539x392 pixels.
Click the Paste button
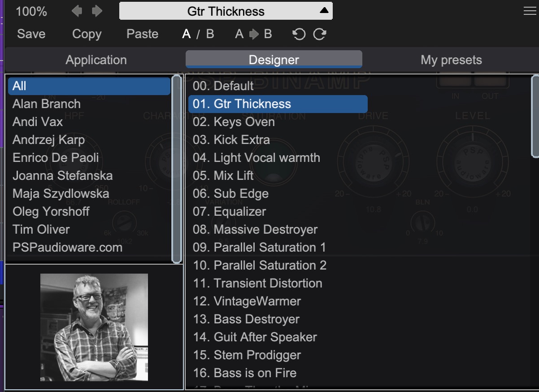click(142, 35)
